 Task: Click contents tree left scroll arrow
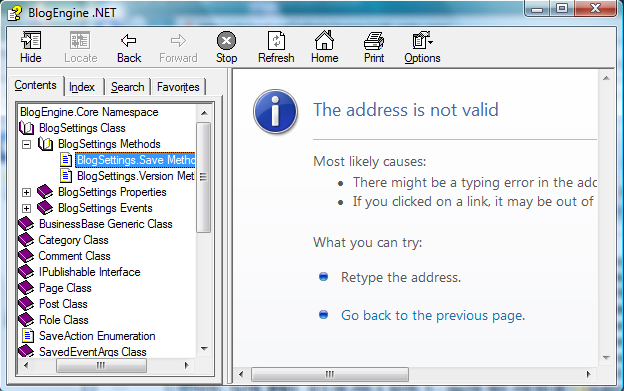26,365
